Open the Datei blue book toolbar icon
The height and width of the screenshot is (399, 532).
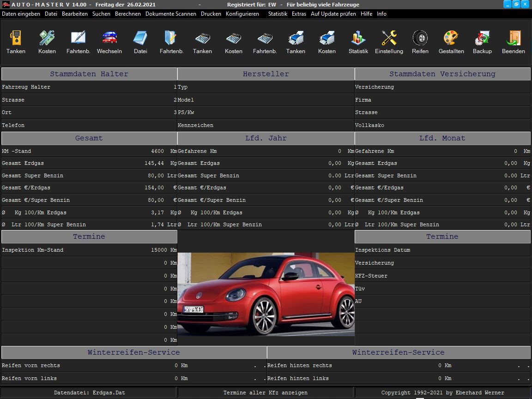tap(140, 38)
